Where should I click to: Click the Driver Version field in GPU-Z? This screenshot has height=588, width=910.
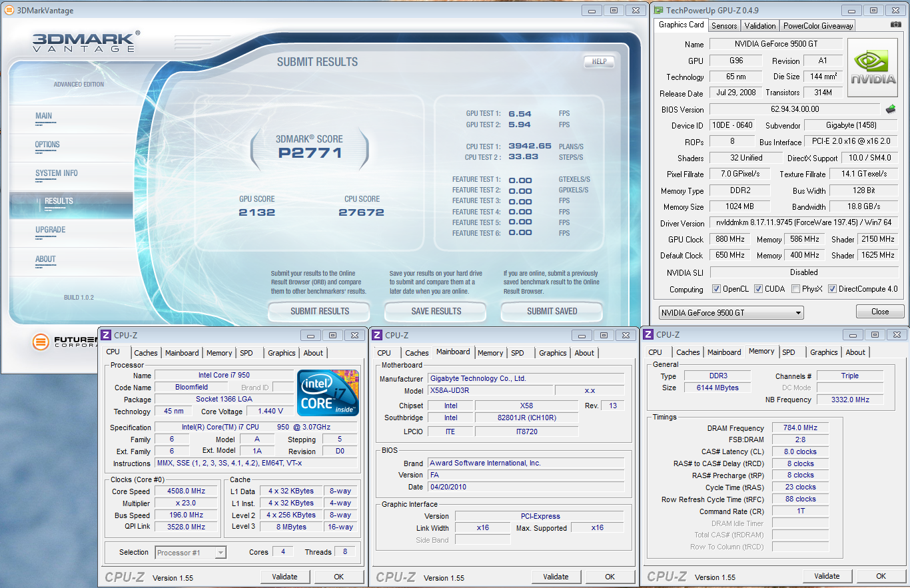point(803,223)
